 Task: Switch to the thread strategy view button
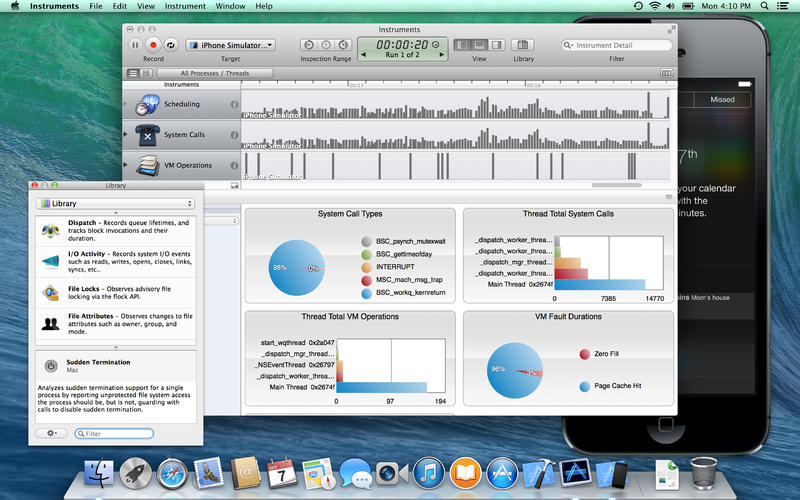[x=145, y=73]
